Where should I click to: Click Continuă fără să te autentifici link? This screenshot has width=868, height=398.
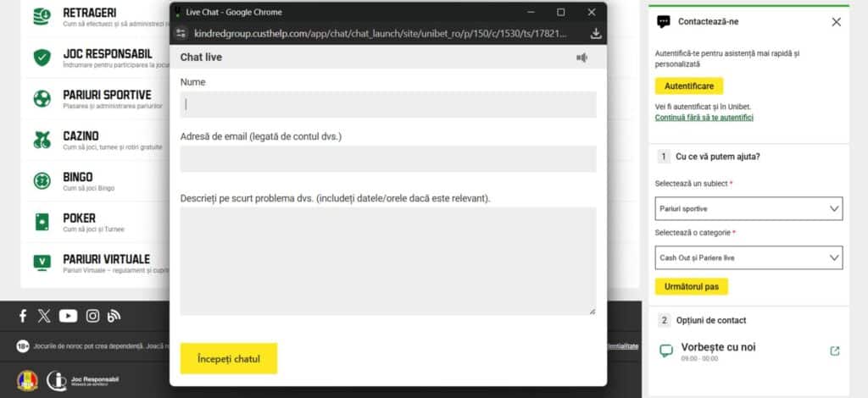pos(704,117)
